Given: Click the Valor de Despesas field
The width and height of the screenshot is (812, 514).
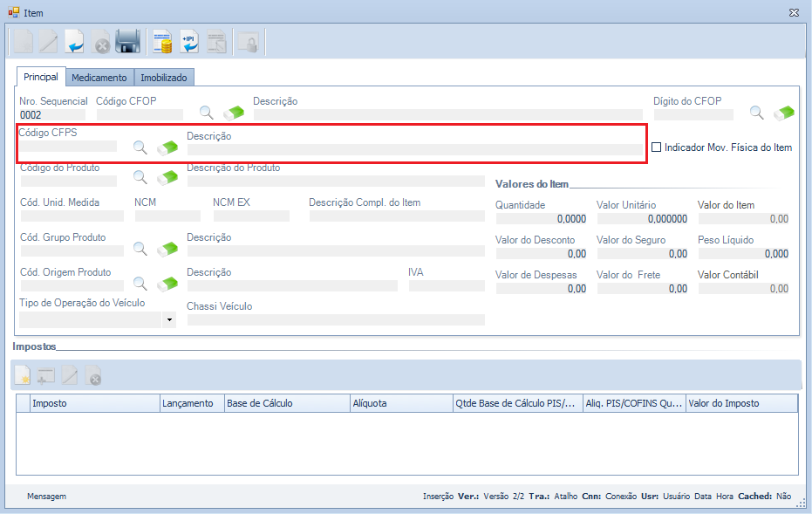Looking at the screenshot, I should pos(542,289).
